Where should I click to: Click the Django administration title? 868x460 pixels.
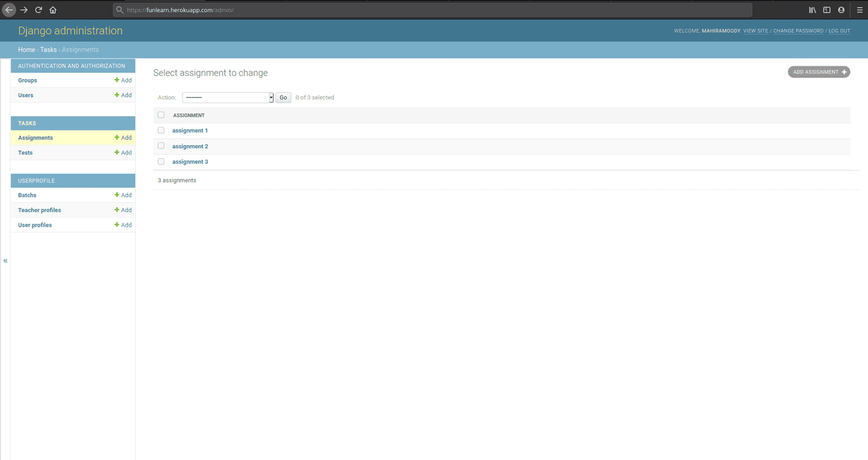pyautogui.click(x=71, y=31)
